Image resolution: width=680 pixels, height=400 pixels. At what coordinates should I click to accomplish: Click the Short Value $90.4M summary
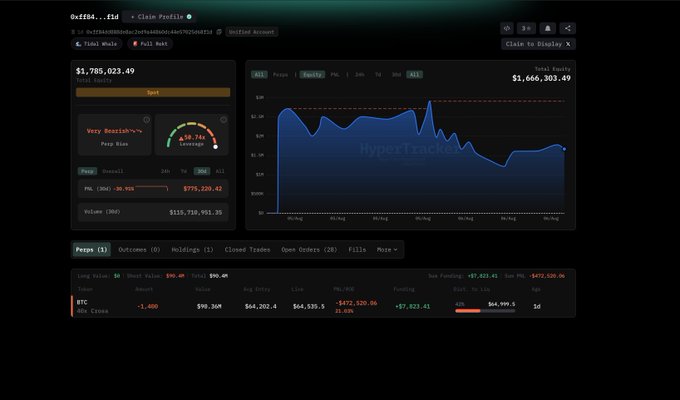(156, 276)
